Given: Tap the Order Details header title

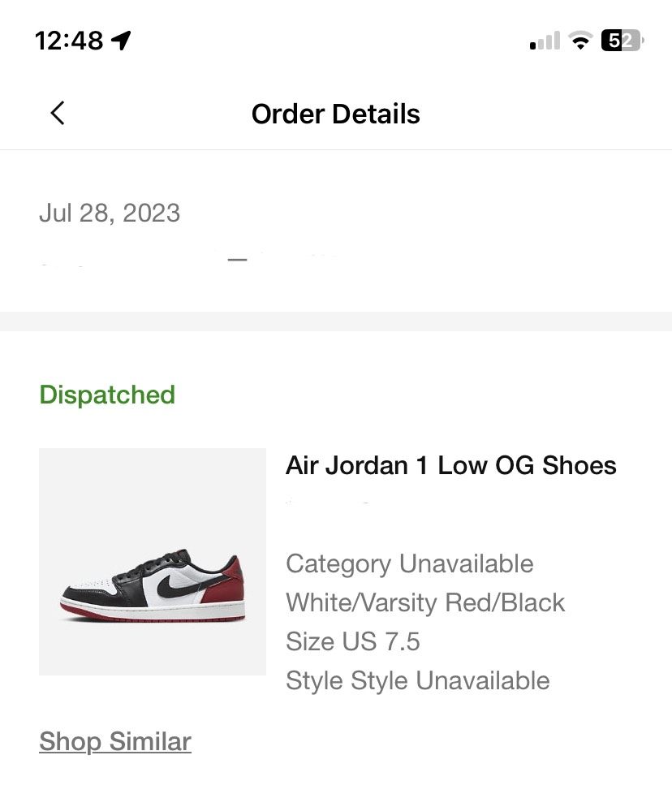Looking at the screenshot, I should [335, 114].
